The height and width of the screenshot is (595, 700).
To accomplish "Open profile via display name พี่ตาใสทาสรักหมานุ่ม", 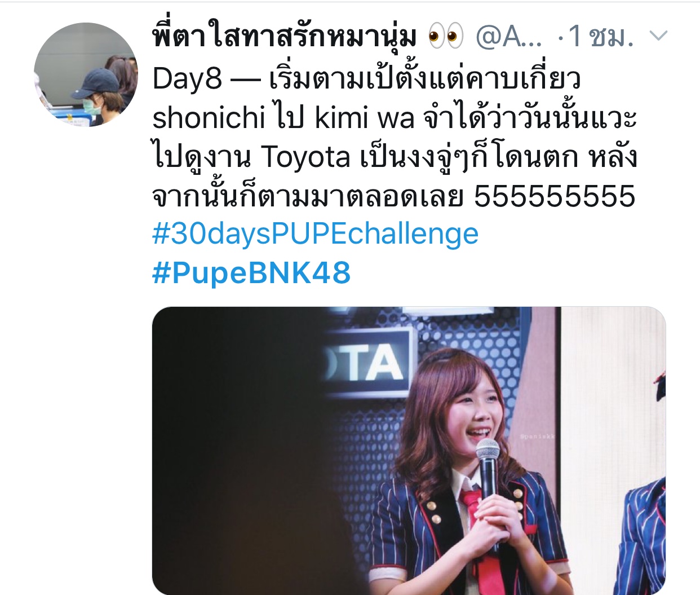I will [x=285, y=37].
